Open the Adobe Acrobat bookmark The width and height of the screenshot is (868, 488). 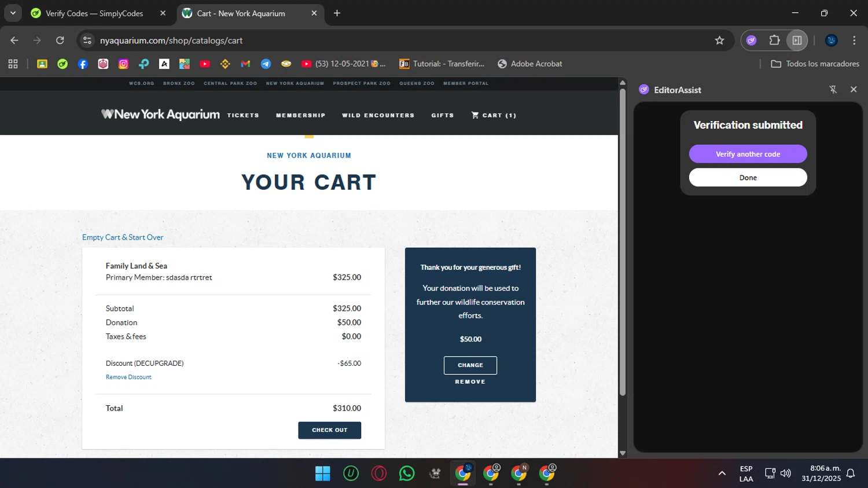click(529, 64)
